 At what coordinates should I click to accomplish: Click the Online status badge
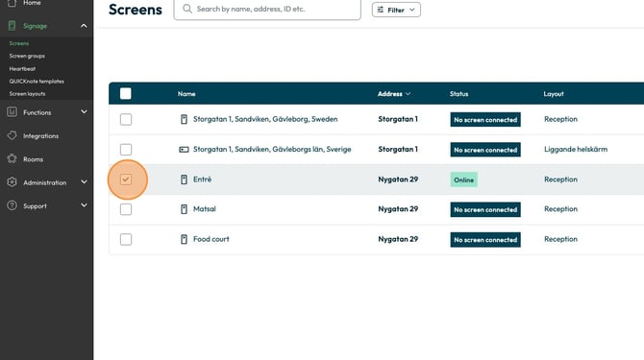pos(463,180)
